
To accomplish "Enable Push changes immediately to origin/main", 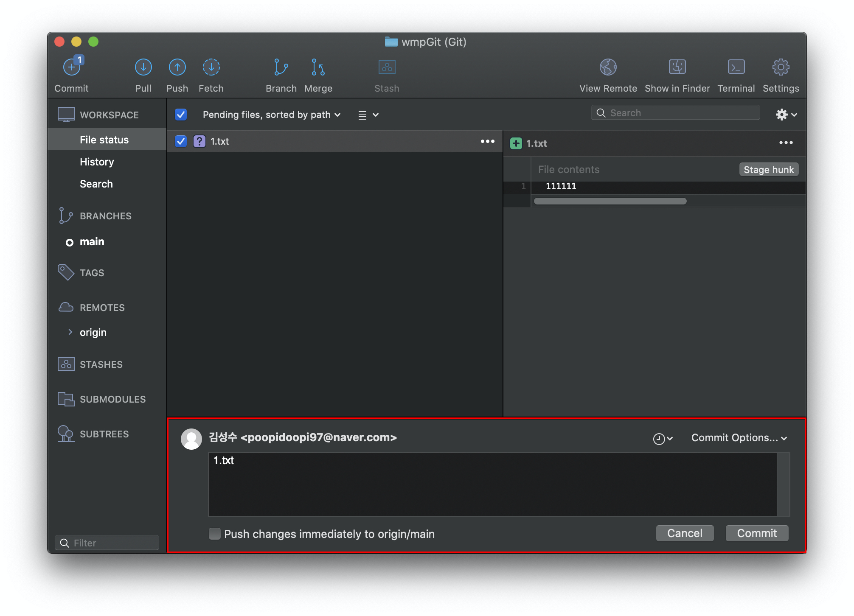I will (x=215, y=534).
